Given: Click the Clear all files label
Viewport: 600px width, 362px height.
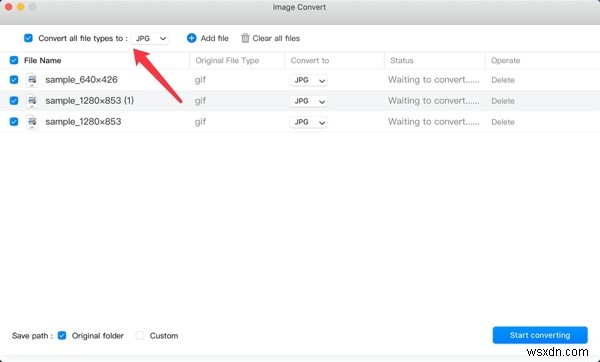Looking at the screenshot, I should click(276, 38).
